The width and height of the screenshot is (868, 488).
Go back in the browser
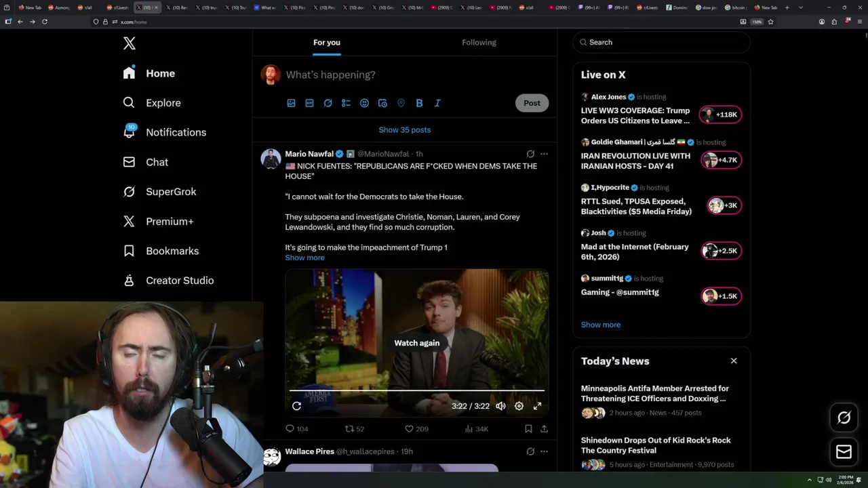(x=20, y=22)
